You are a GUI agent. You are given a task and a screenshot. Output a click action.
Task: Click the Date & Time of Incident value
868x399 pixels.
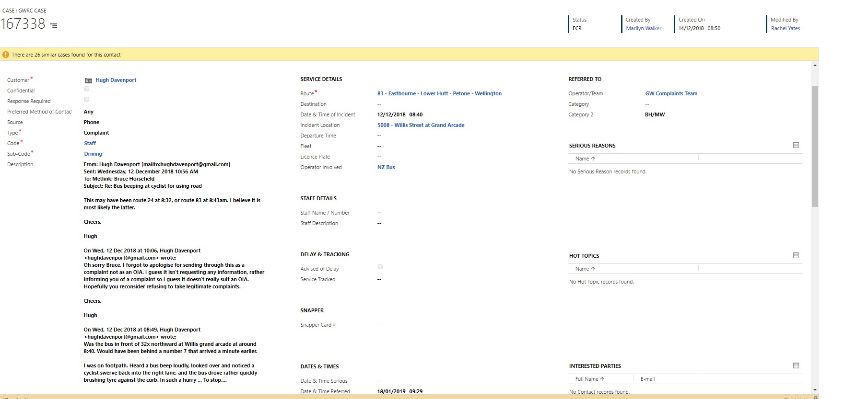coord(400,114)
